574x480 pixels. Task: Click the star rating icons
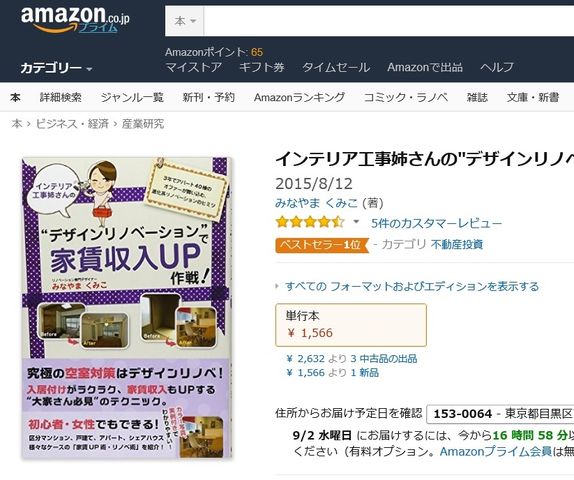[310, 222]
